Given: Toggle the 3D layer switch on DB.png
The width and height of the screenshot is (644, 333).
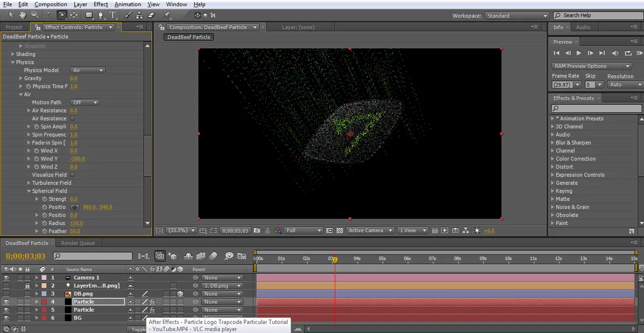Looking at the screenshot, I should point(180,294).
